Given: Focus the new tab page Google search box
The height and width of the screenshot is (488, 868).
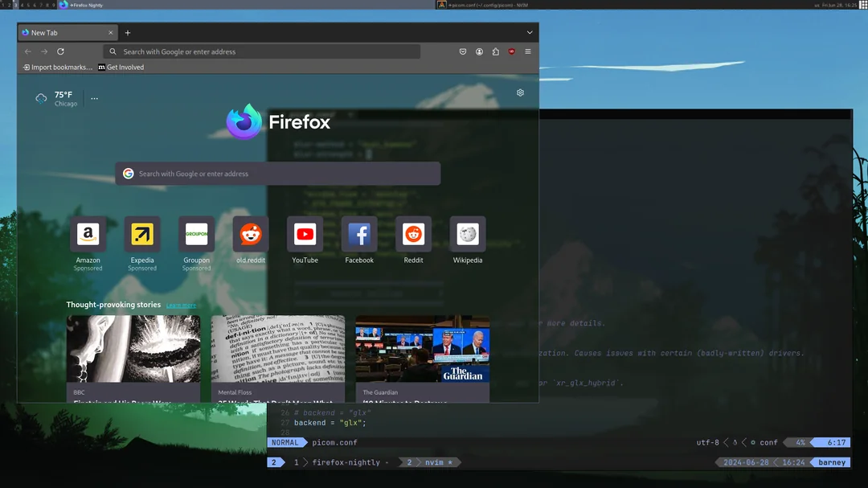Looking at the screenshot, I should coord(278,174).
